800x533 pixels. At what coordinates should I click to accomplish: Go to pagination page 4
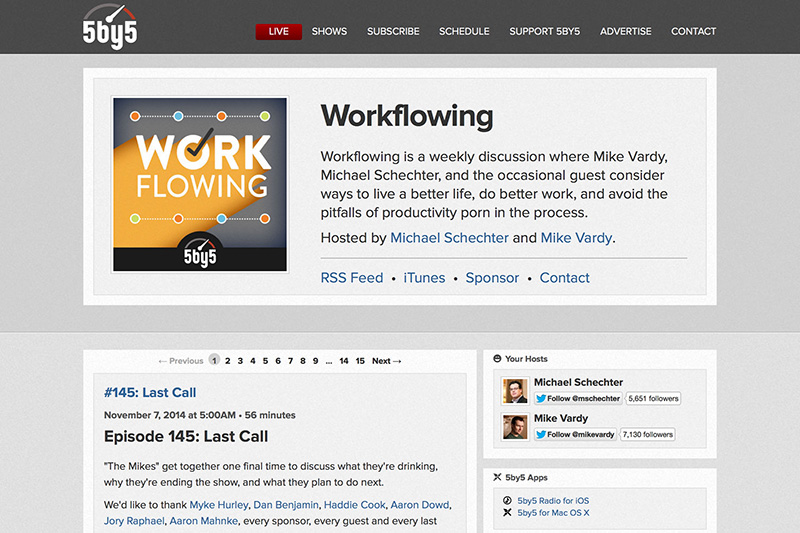(x=253, y=361)
